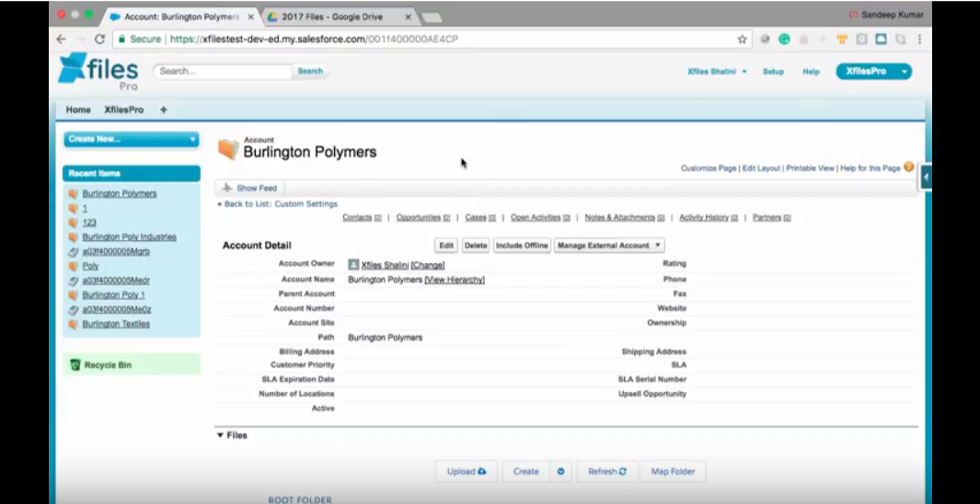The height and width of the screenshot is (504, 980).
Task: Expand the right sidebar collapse arrow
Action: coord(926,177)
